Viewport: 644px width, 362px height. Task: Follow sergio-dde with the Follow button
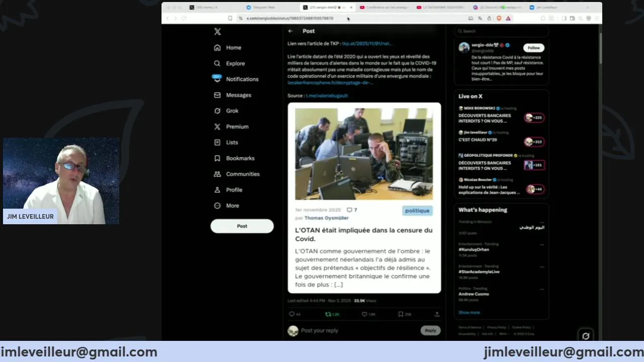pos(533,48)
